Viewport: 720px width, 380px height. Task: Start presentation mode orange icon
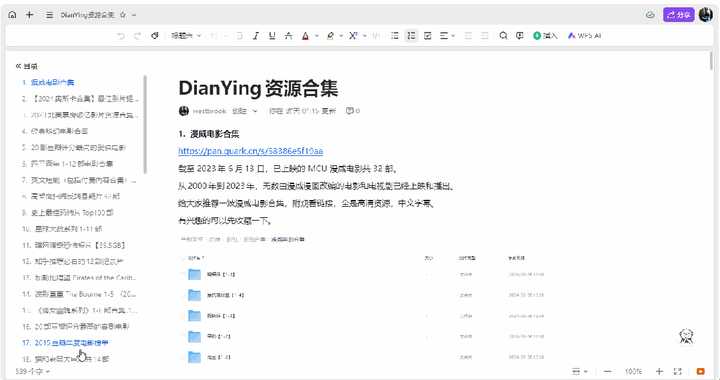[700, 371]
